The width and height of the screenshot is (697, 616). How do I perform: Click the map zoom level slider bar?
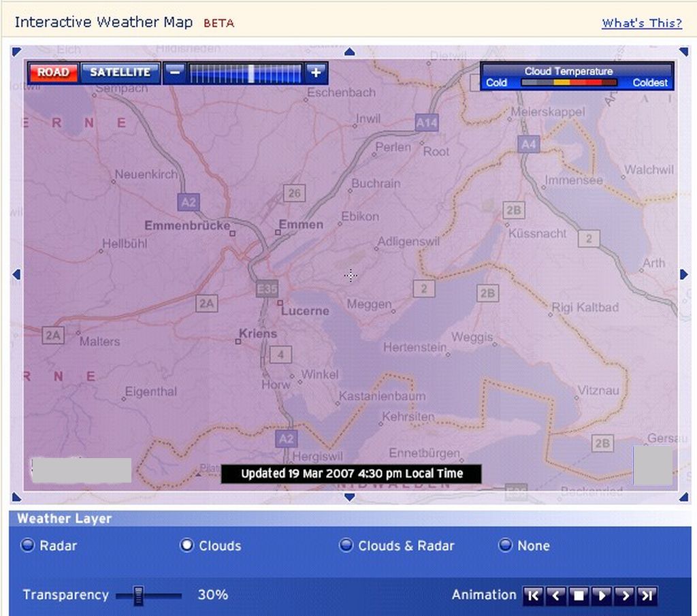pos(245,73)
